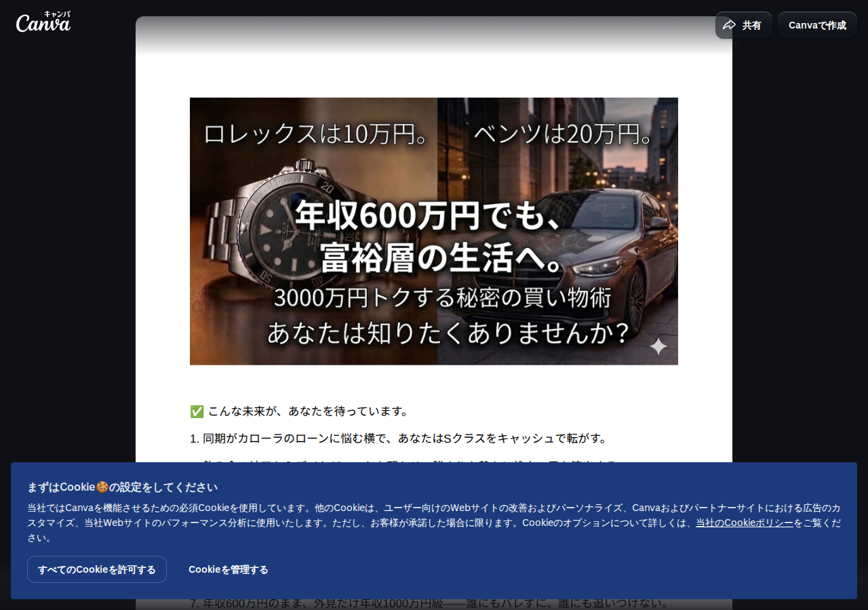Click the line starting 7. 年収600万円のまま
The image size is (868, 610).
coord(430,603)
